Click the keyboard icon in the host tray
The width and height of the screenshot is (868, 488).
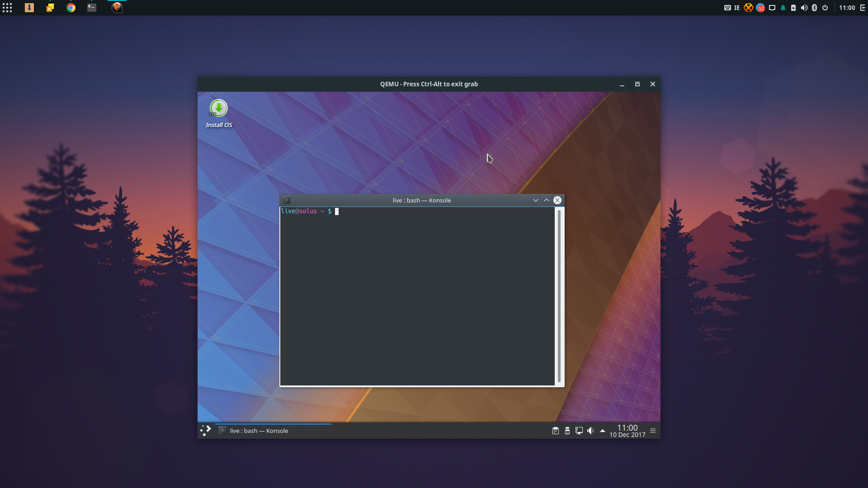(727, 8)
